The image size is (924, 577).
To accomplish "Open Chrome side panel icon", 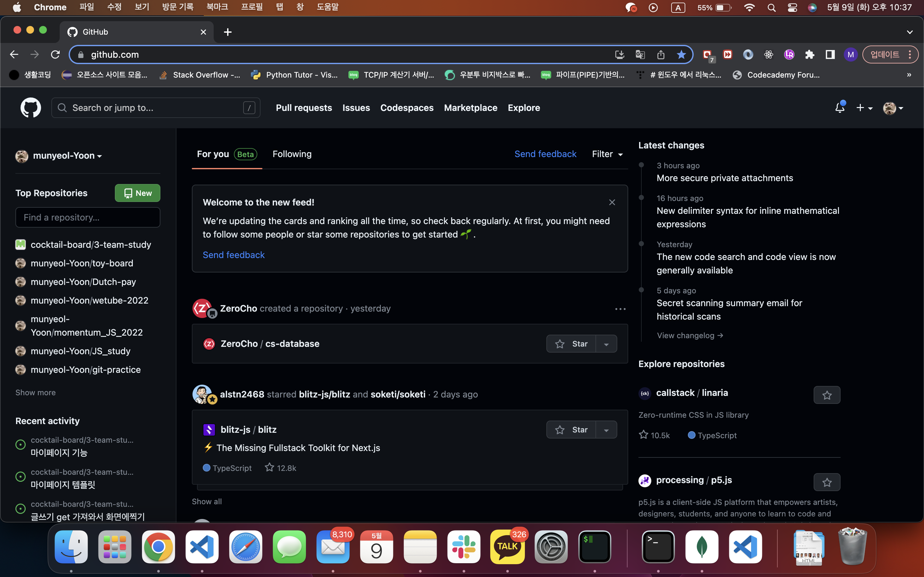I will pyautogui.click(x=830, y=54).
